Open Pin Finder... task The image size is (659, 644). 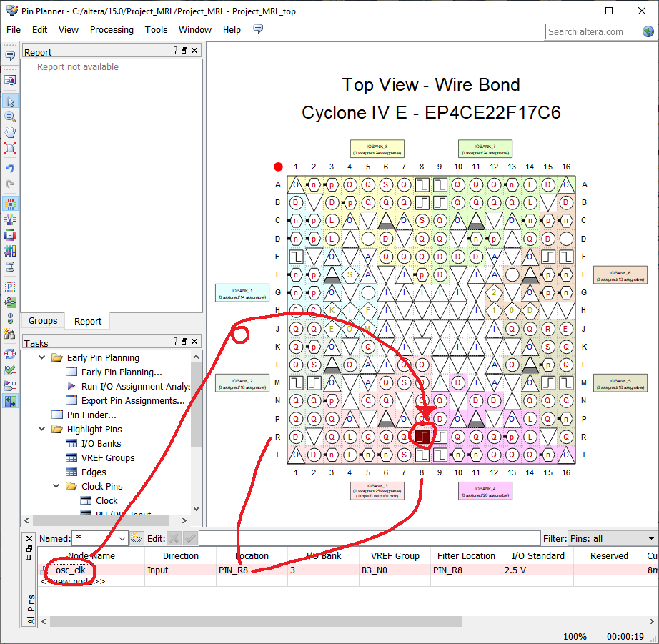point(91,415)
